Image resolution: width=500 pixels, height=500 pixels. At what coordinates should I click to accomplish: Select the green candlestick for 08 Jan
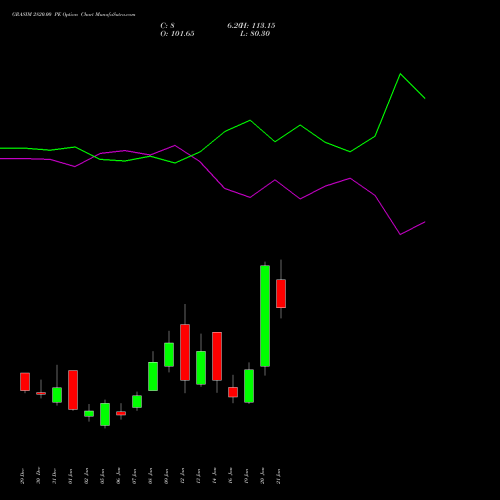[153, 376]
